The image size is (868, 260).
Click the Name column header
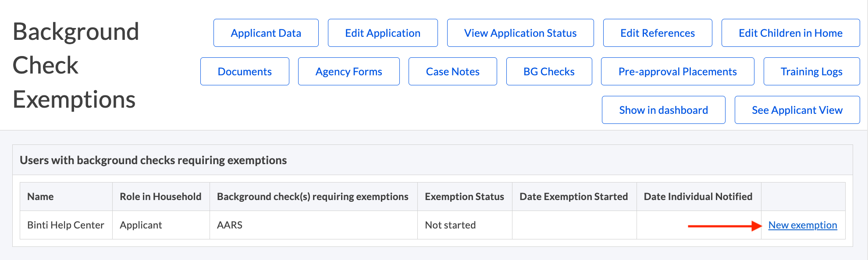tap(40, 197)
